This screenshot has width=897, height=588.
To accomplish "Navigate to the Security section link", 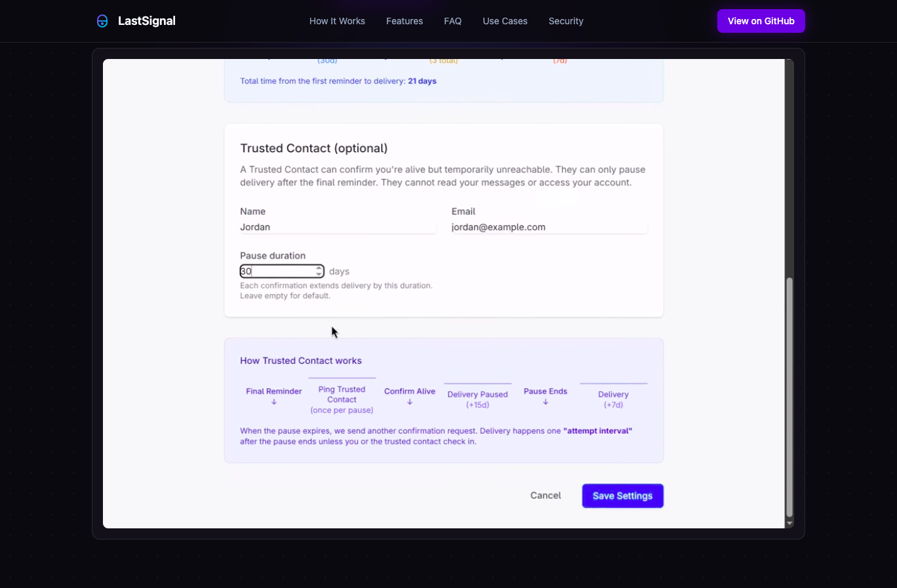I will coord(566,21).
